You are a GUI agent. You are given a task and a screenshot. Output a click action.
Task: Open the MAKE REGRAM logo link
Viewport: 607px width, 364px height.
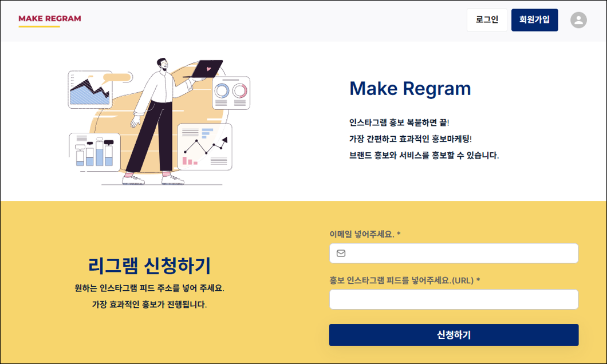(x=50, y=18)
